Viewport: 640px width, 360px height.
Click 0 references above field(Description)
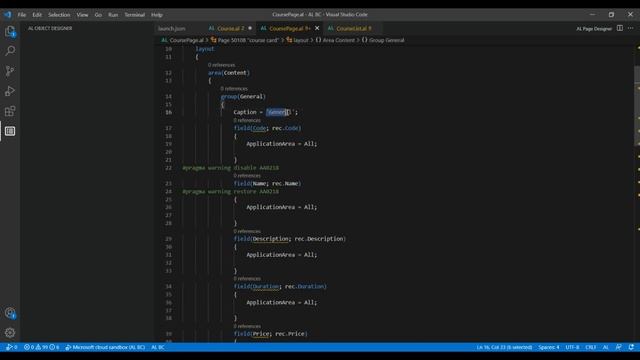247,231
